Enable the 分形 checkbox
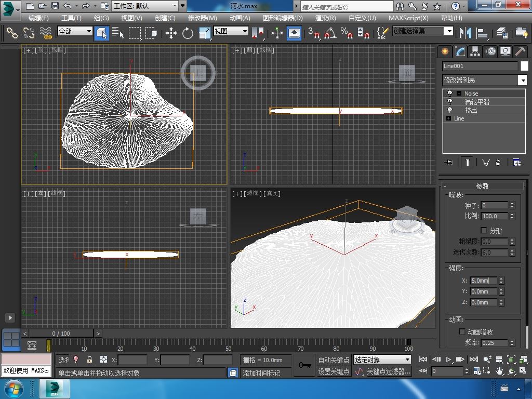The width and height of the screenshot is (532, 399). [x=484, y=230]
